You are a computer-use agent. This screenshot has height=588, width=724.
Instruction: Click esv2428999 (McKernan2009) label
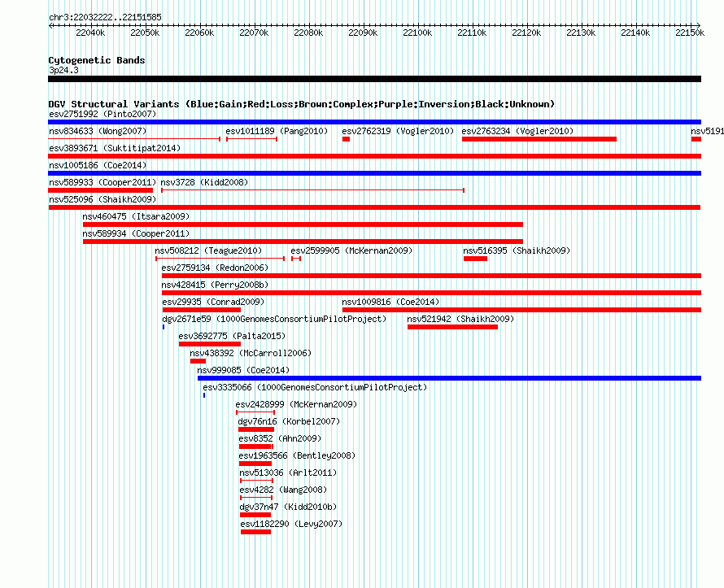coord(296,404)
